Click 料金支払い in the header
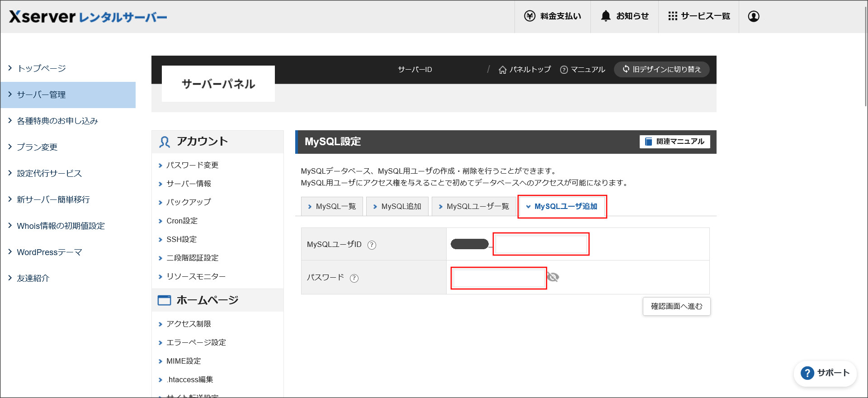The image size is (868, 398). pyautogui.click(x=552, y=16)
